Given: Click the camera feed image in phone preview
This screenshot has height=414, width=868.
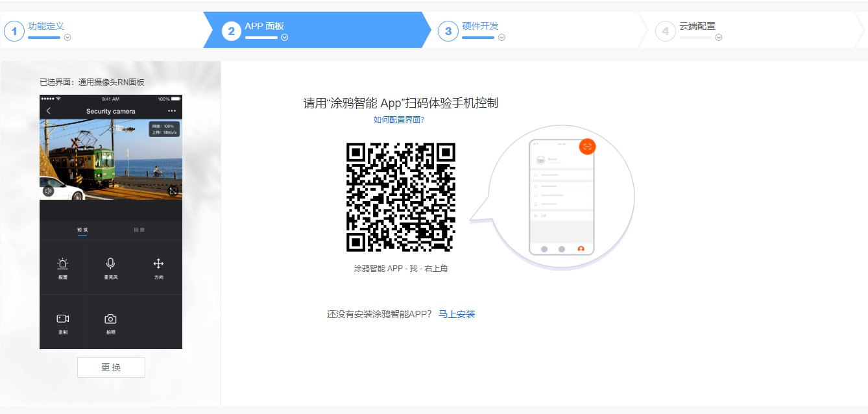Looking at the screenshot, I should click(x=111, y=160).
